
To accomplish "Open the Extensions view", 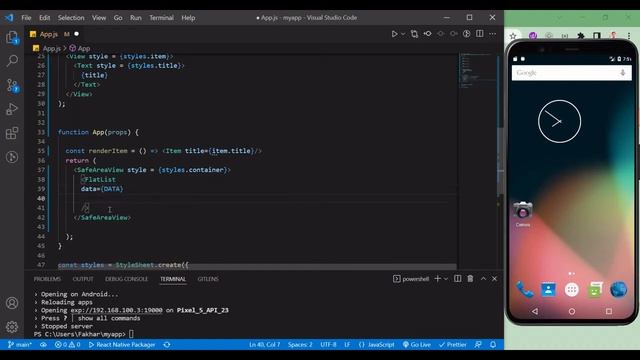I will [x=12, y=133].
